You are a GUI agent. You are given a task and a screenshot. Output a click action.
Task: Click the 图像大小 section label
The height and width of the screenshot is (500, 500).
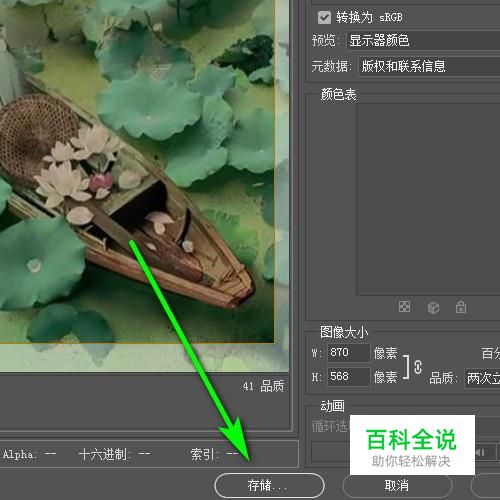coord(344,332)
